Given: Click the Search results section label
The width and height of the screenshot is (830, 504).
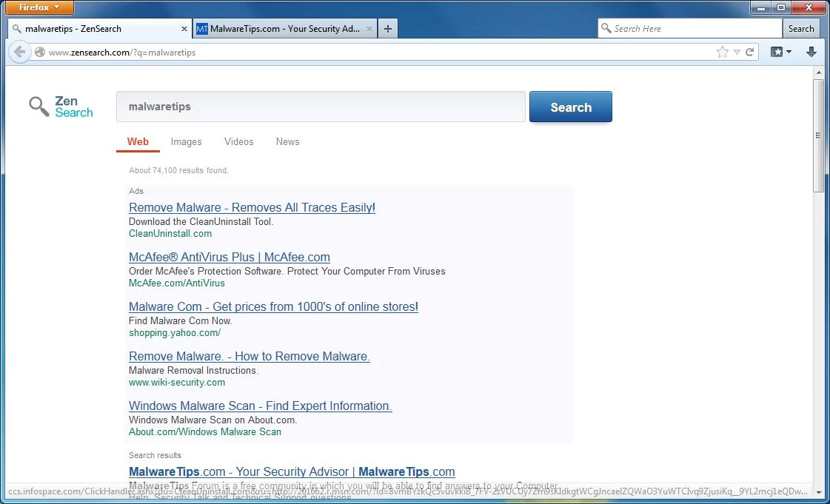Looking at the screenshot, I should click(155, 455).
